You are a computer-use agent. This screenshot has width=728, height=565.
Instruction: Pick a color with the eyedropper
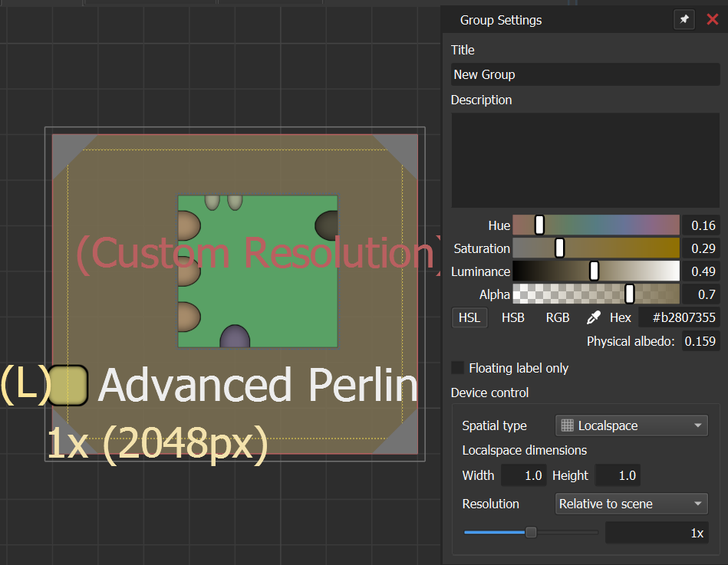coord(593,317)
